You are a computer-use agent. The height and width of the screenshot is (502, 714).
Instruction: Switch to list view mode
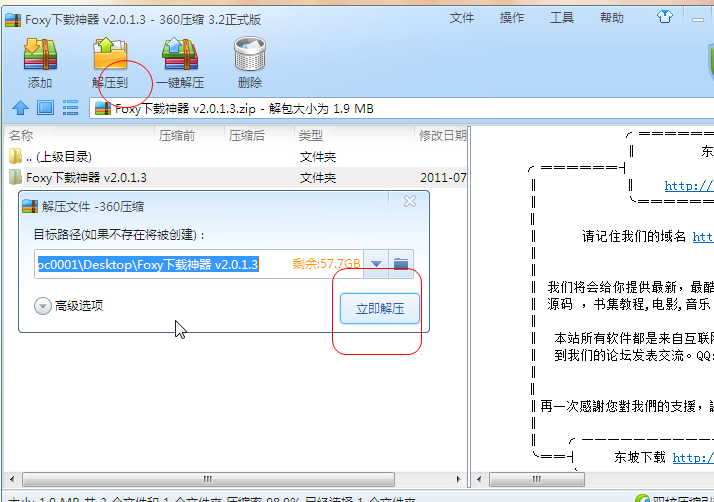click(70, 108)
